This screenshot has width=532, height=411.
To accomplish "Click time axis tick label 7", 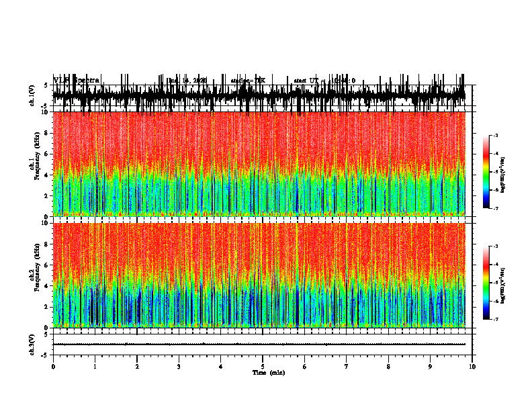I will point(347,367).
